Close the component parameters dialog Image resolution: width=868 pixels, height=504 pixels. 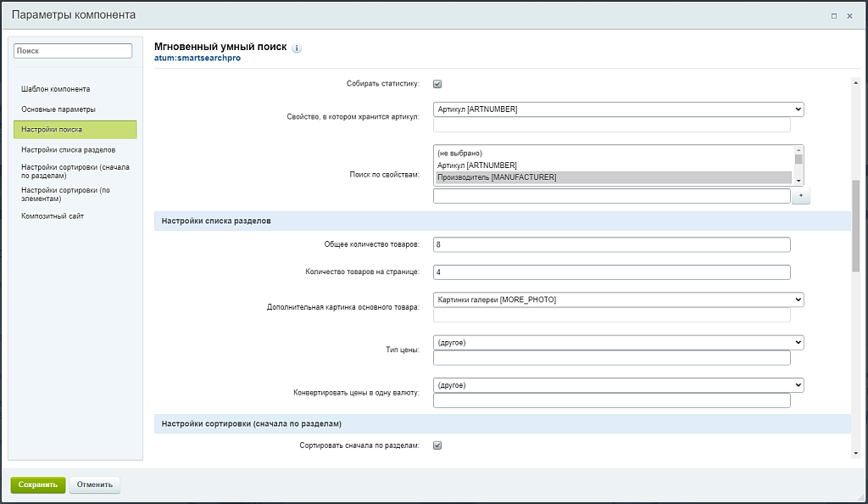coord(850,15)
